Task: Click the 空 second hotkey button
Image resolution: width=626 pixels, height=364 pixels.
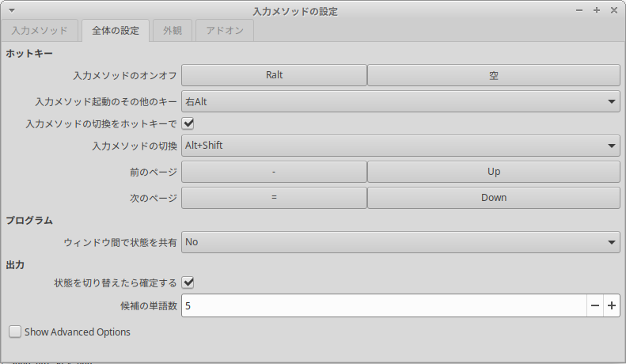Action: 494,75
